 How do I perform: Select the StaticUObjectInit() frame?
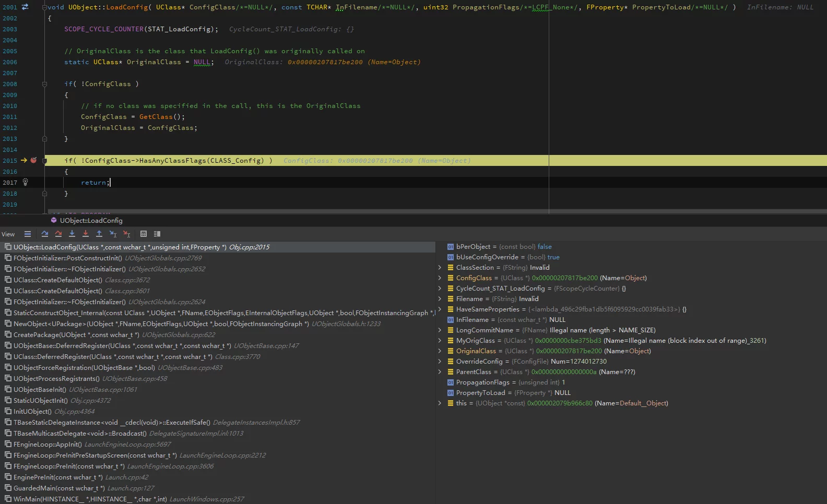[x=218, y=400]
